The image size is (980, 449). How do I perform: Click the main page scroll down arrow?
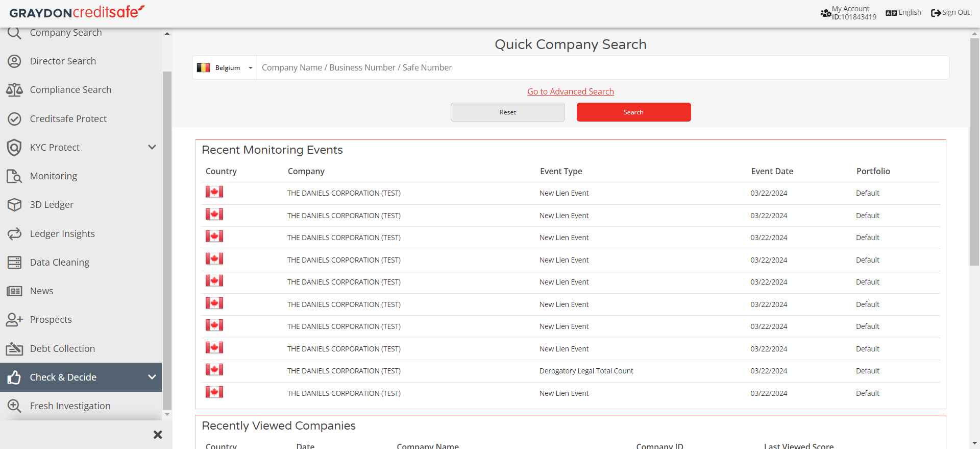point(974,443)
